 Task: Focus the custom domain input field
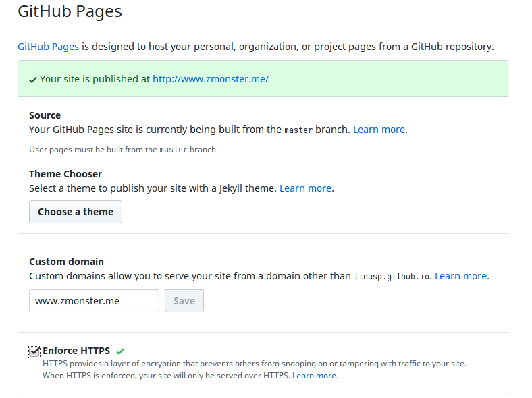point(94,301)
